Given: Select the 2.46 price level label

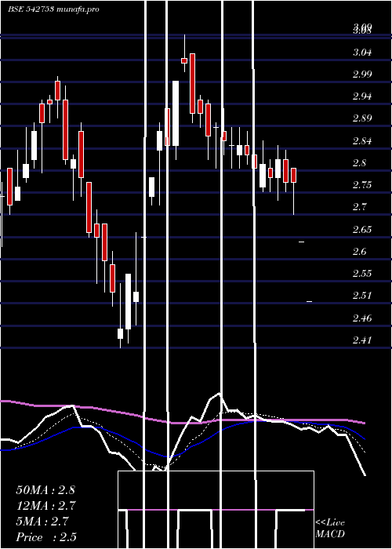Looking at the screenshot, I should (x=362, y=318).
